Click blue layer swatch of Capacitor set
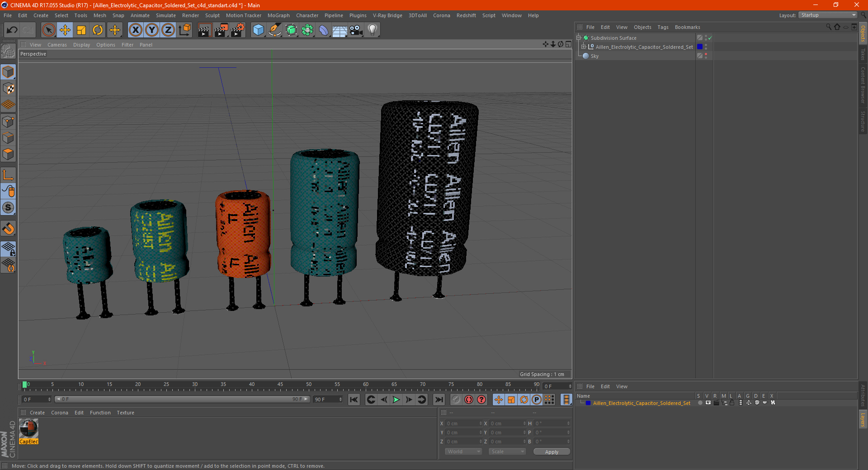 (x=700, y=47)
